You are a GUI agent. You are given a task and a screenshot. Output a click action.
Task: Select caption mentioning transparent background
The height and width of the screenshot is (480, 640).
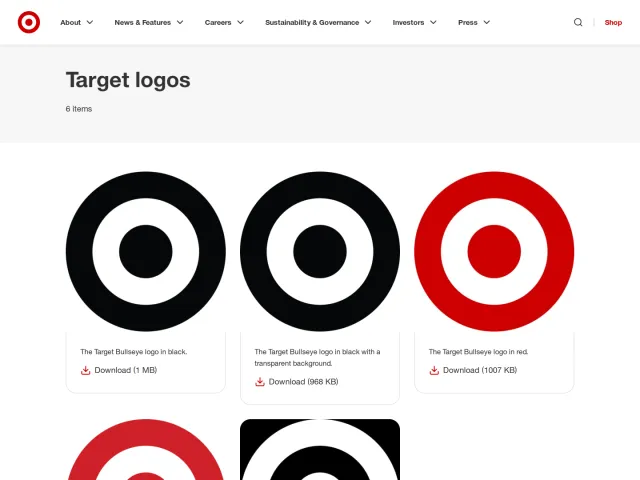point(318,358)
